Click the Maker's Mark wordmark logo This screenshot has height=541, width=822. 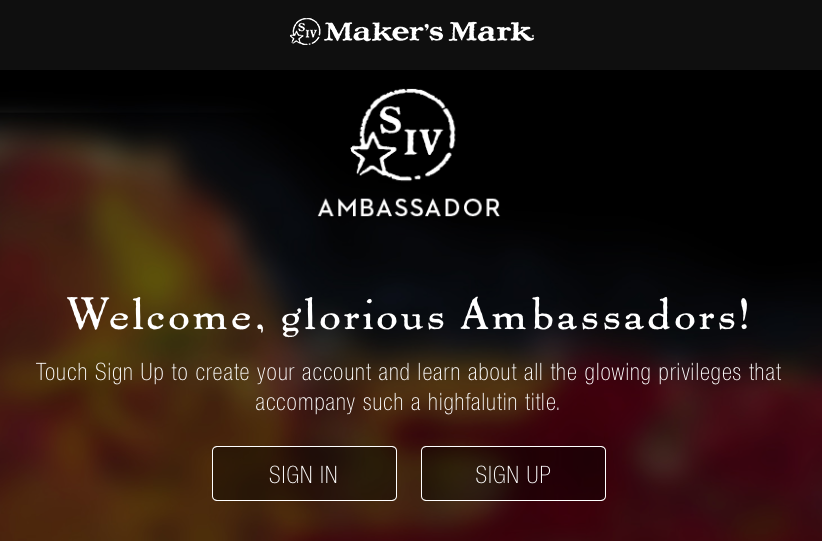412,31
